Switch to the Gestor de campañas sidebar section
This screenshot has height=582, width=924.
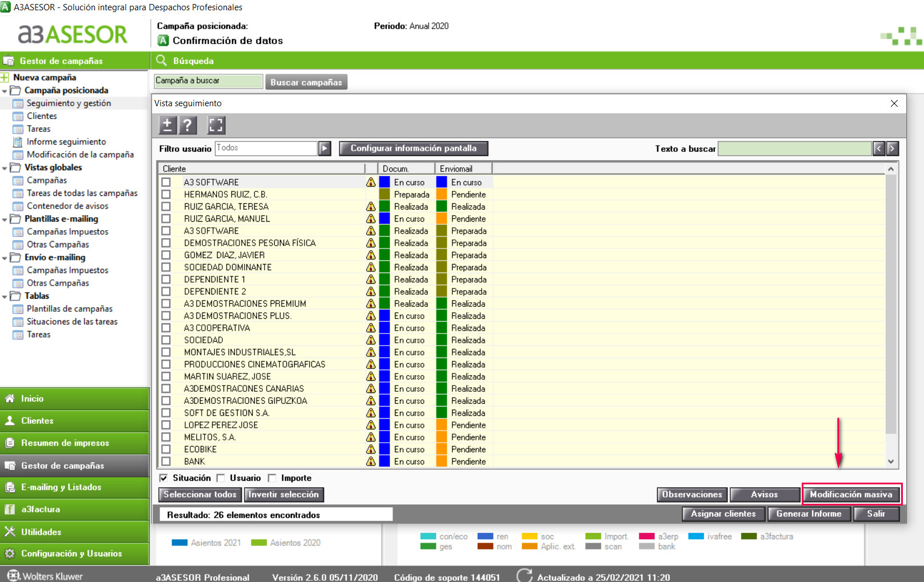tap(74, 465)
